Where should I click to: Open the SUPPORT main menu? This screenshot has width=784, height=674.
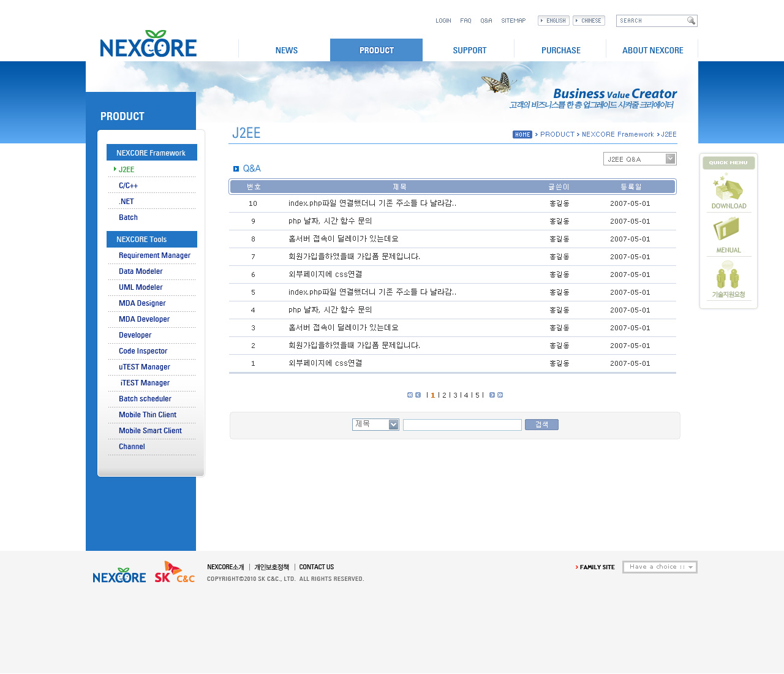coord(469,50)
